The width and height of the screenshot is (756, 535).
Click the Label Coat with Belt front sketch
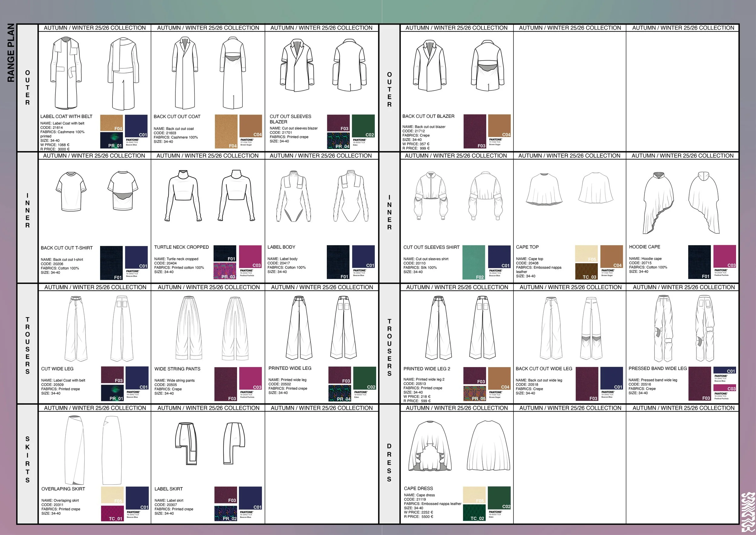[66, 73]
